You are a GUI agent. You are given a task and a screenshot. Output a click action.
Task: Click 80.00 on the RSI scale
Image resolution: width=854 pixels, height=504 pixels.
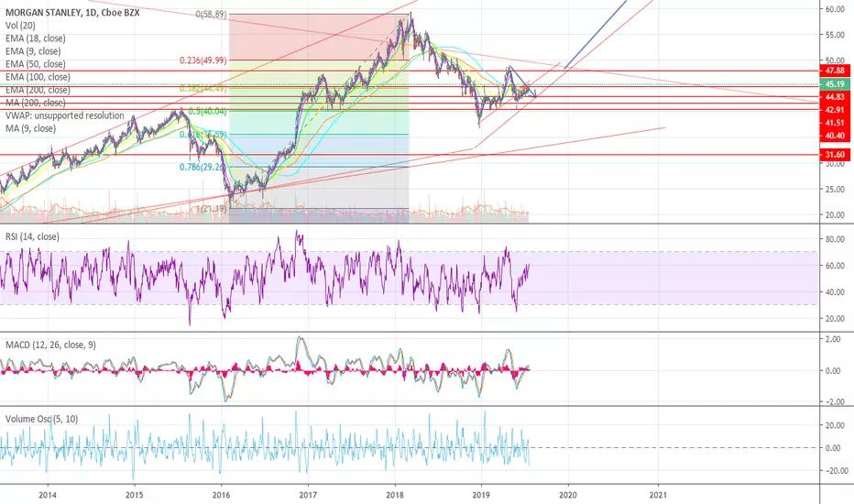835,239
